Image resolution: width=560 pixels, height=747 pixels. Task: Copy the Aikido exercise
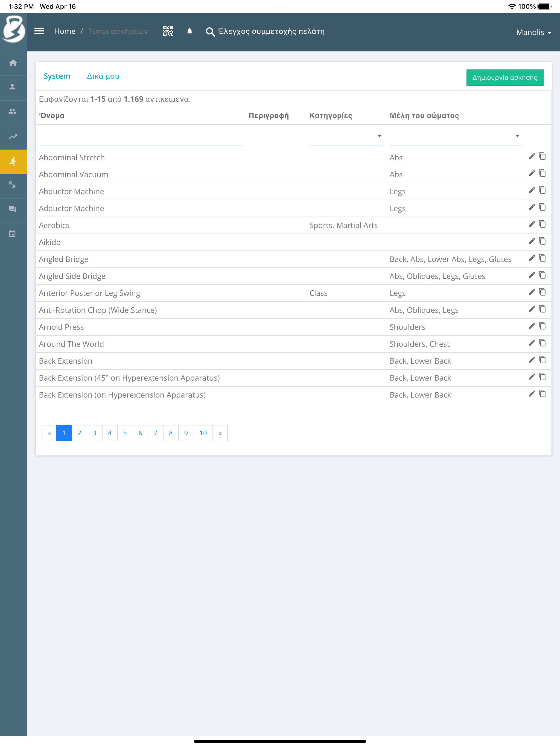click(542, 241)
